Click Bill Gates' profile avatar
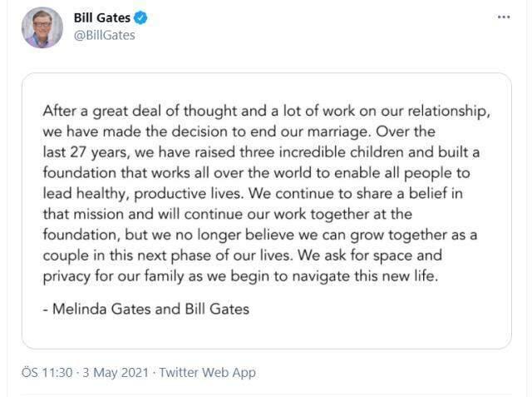532x397 pixels. coord(42,27)
